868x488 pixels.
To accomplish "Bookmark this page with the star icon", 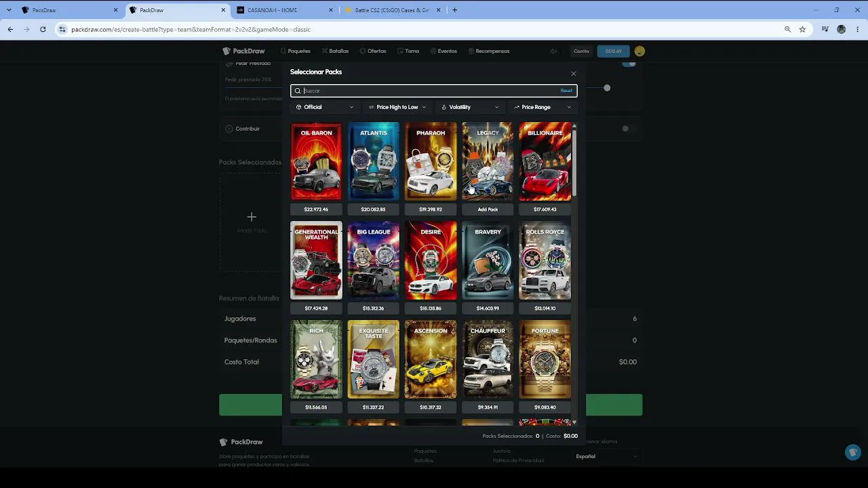I will tap(802, 29).
